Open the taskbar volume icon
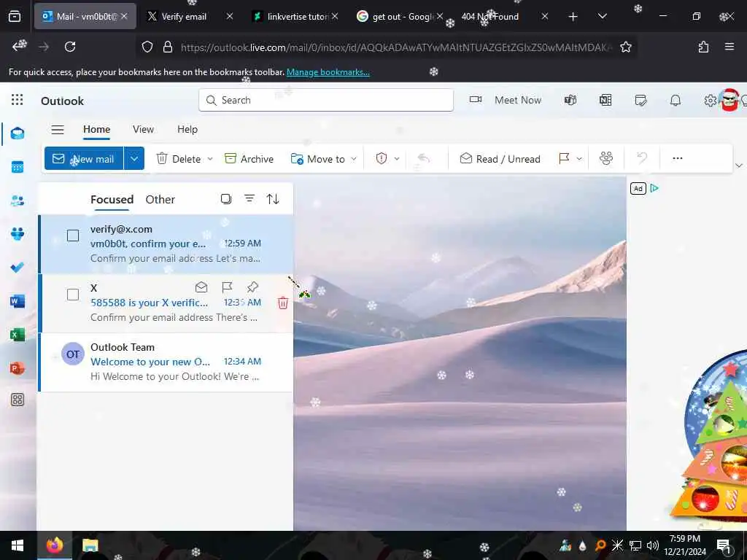The height and width of the screenshot is (560, 747). coord(653,545)
